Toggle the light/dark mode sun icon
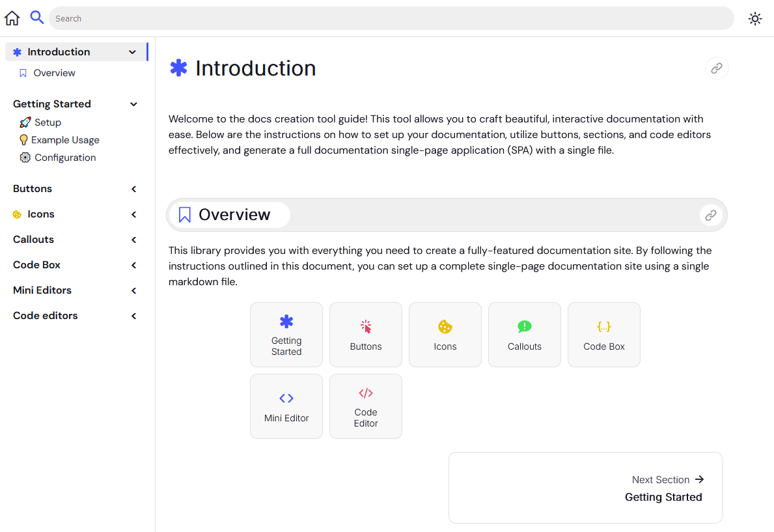The image size is (774, 532). (755, 18)
